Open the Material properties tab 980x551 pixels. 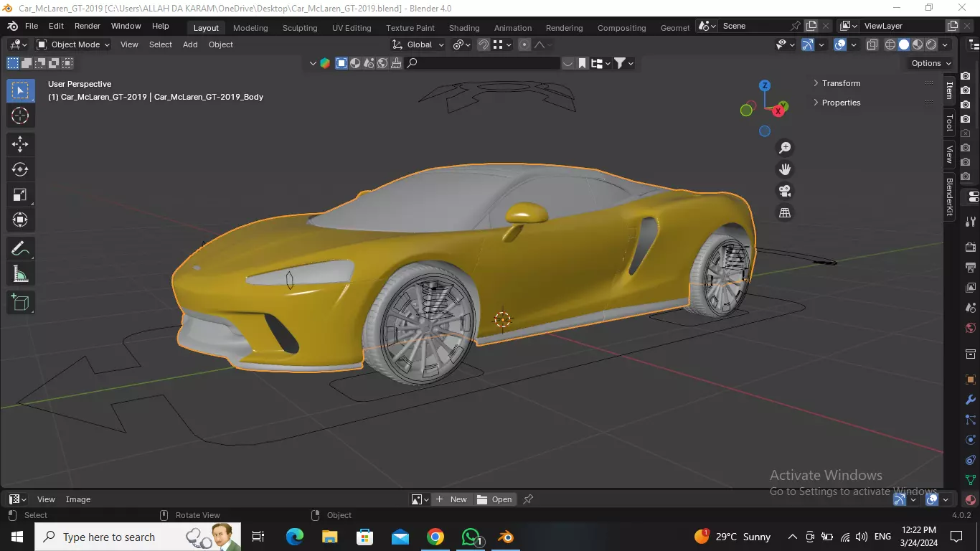coord(971,500)
